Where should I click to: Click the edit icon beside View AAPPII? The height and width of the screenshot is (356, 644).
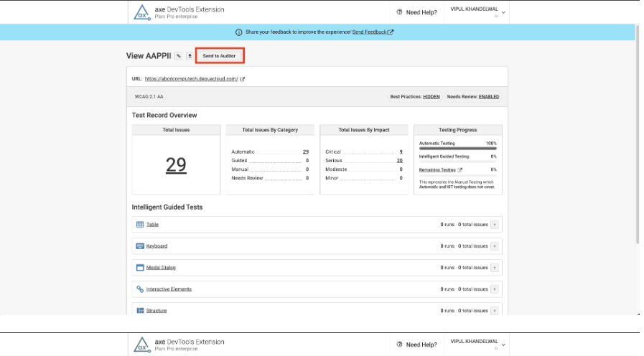pos(178,55)
